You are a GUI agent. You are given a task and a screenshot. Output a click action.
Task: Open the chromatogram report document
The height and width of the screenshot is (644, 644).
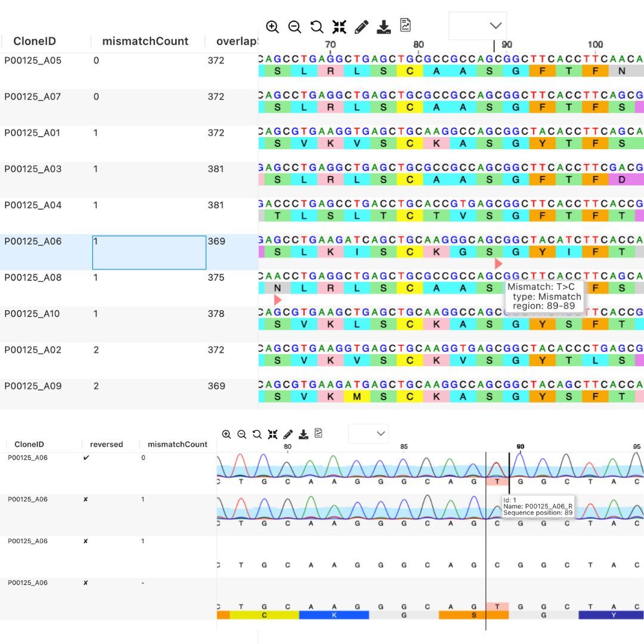[318, 434]
